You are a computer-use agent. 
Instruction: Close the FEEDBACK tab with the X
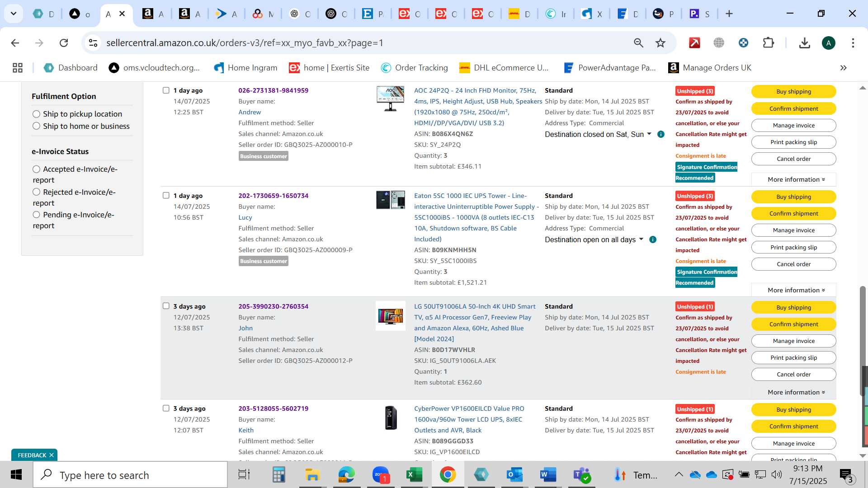point(52,455)
